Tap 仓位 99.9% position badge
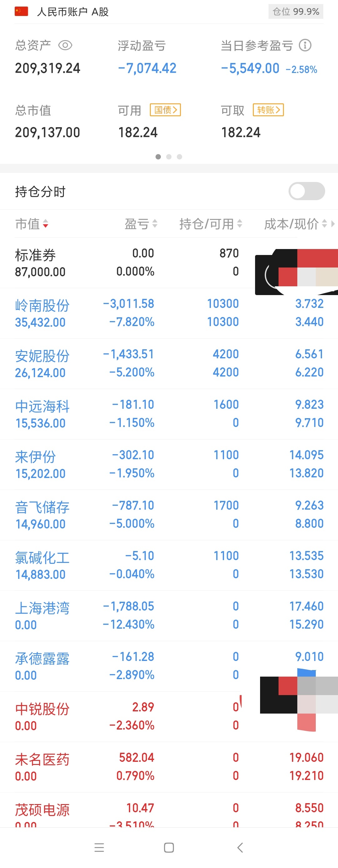This screenshot has width=338, height=868. click(296, 12)
